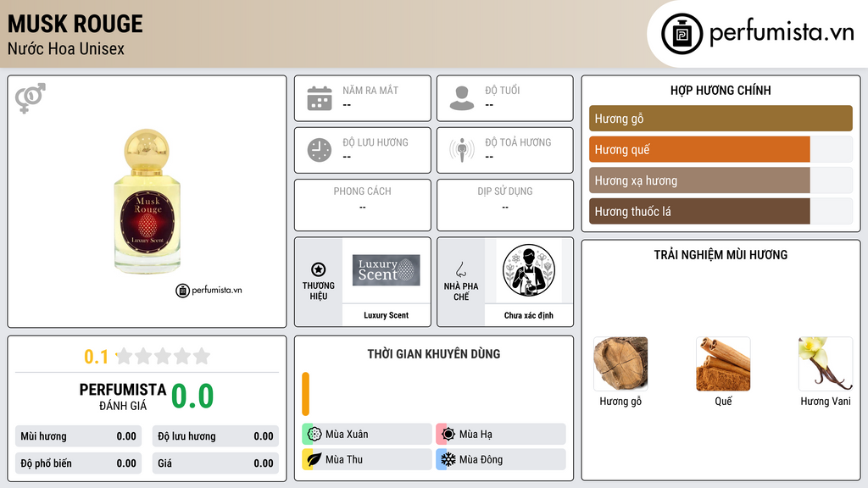
Task: Click the calendar icon for Năm ra mắt
Action: [x=320, y=98]
